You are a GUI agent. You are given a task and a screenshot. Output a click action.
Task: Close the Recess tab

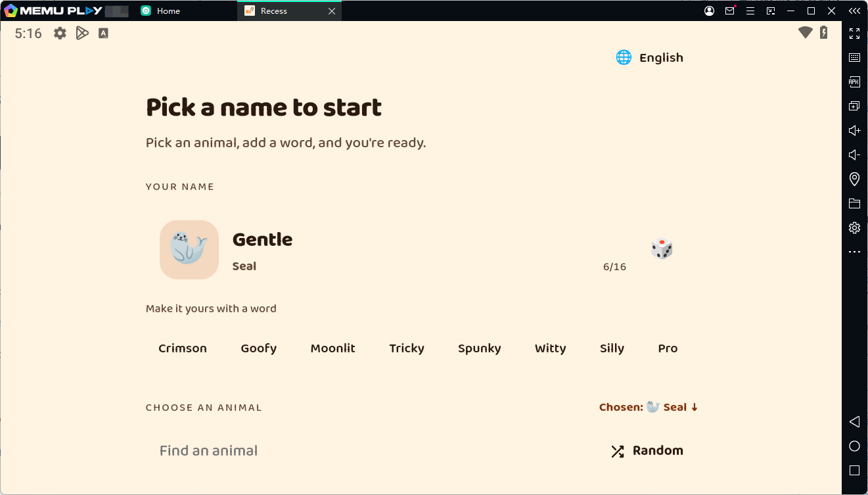click(332, 11)
